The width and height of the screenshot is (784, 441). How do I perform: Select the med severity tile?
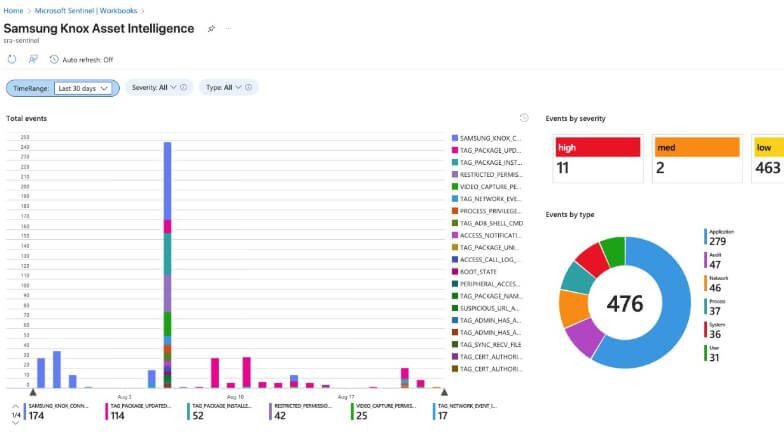(696, 159)
